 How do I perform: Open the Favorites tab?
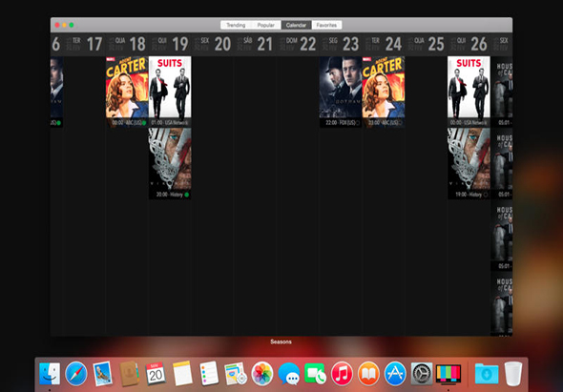click(326, 25)
